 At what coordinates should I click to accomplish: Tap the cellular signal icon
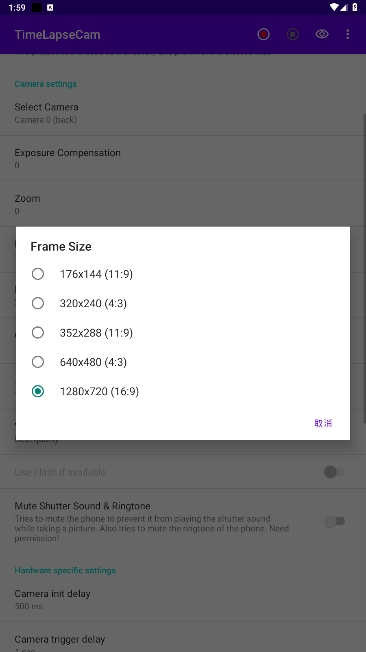click(344, 7)
